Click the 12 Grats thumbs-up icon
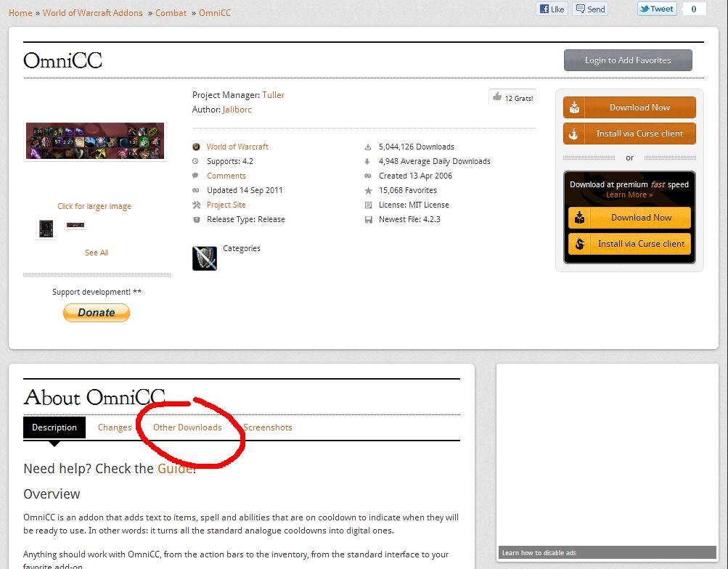728x569 pixels. point(497,97)
